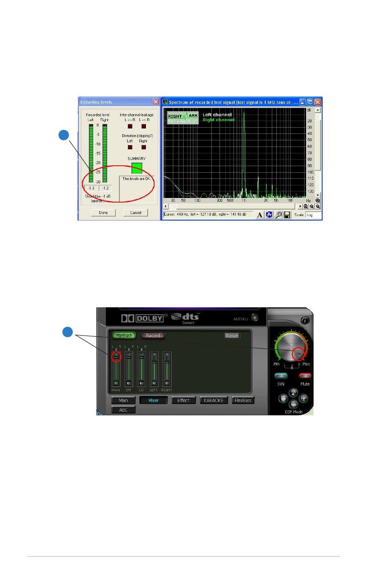
Task: Click the last zoom-out magnifier below the graph
Action: click(318, 207)
